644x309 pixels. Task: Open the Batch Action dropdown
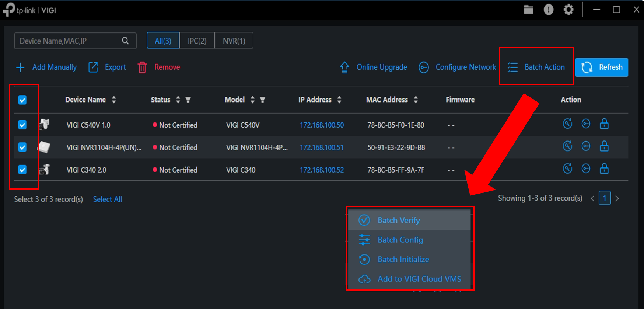pos(536,67)
